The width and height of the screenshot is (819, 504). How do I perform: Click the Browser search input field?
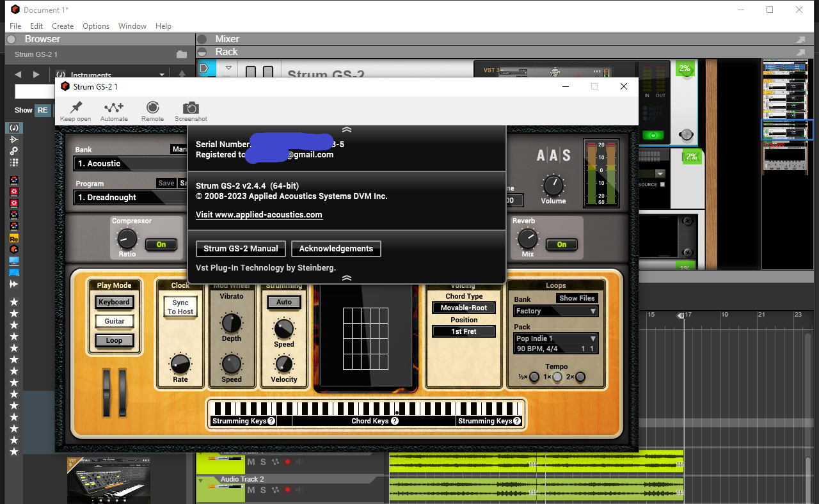(35, 91)
